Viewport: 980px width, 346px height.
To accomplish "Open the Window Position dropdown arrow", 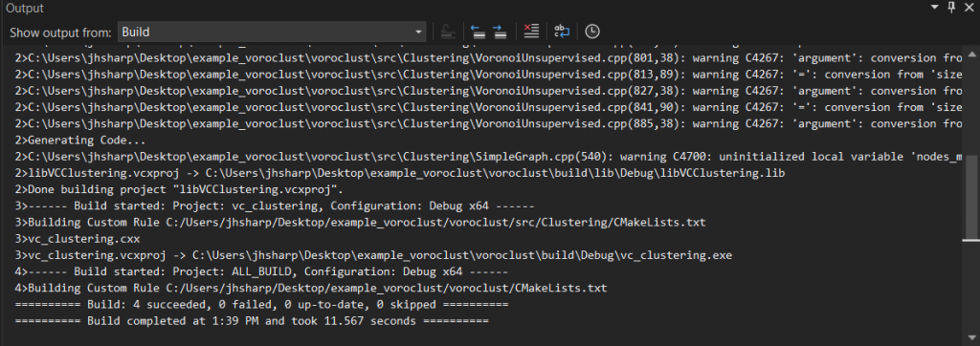I will (x=934, y=7).
